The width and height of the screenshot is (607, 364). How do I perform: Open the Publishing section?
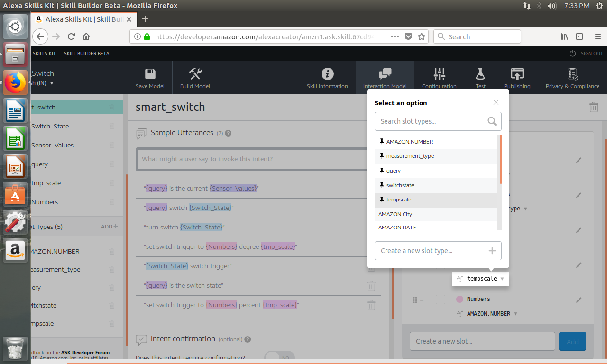[517, 79]
